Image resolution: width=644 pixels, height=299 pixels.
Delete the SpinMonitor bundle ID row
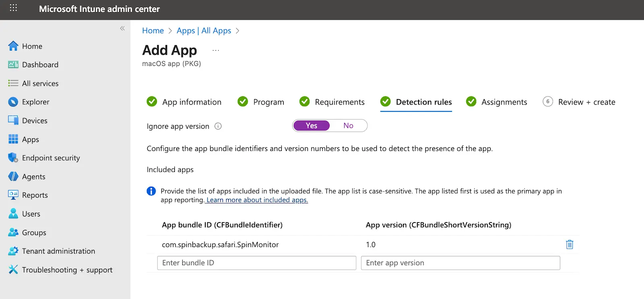click(x=570, y=245)
